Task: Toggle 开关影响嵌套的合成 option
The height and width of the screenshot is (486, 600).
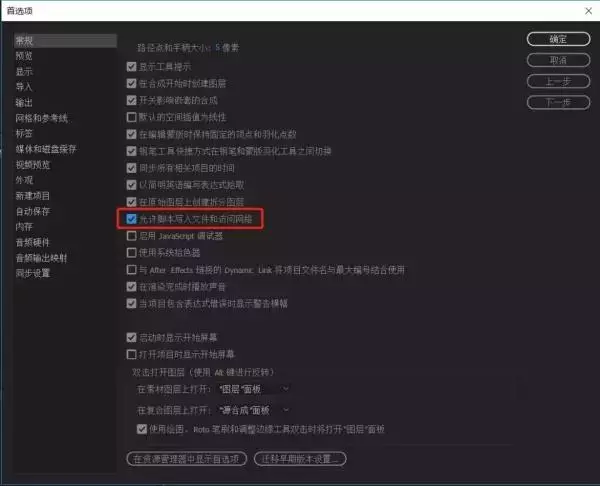Action: pos(131,100)
